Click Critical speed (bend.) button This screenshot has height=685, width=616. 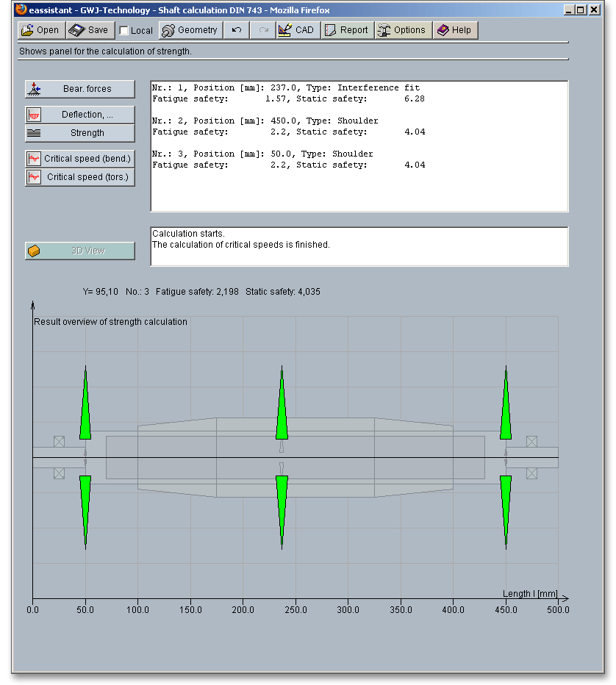(80, 159)
